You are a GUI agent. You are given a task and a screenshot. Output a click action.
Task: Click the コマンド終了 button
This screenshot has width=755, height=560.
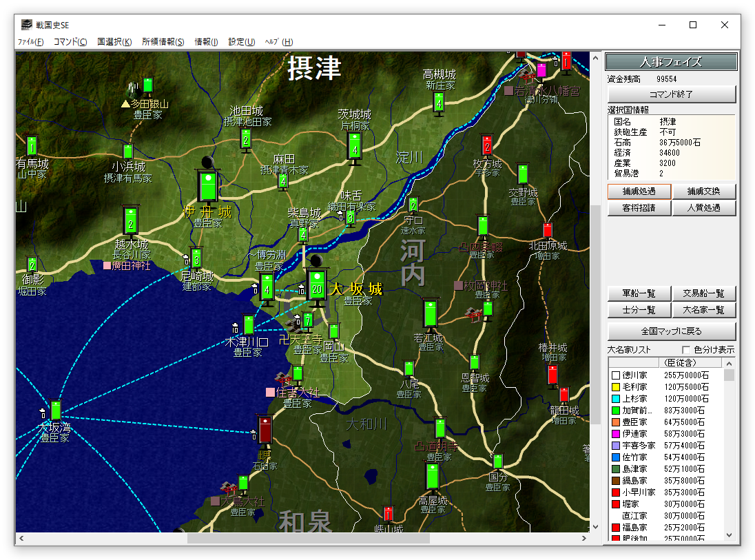pos(671,94)
